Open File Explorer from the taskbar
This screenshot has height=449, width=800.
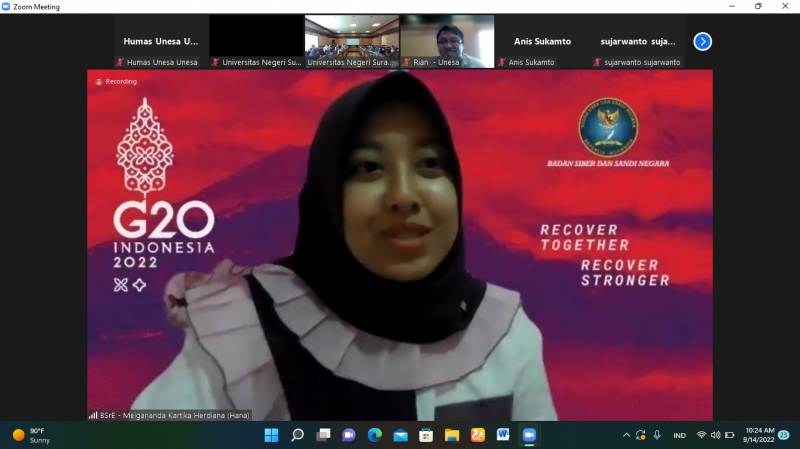click(451, 435)
